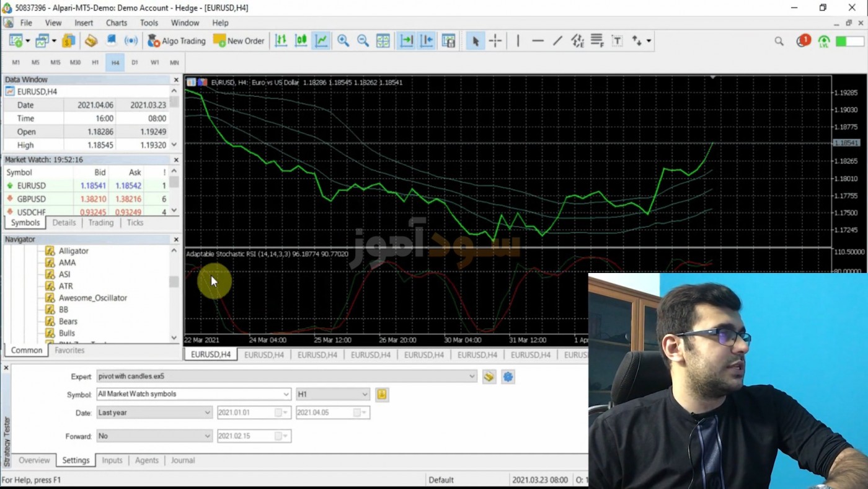Select the M15 timeframe
This screenshot has height=489, width=868.
pyautogui.click(x=55, y=63)
